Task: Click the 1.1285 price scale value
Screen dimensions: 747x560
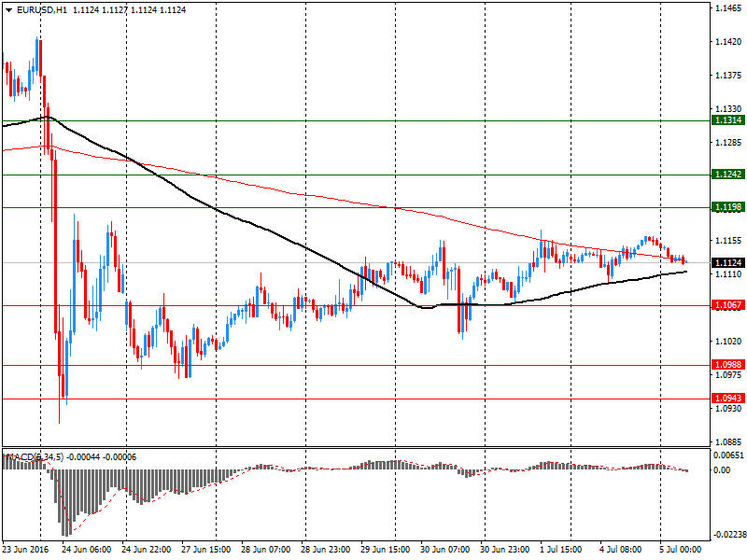Action: (x=728, y=143)
